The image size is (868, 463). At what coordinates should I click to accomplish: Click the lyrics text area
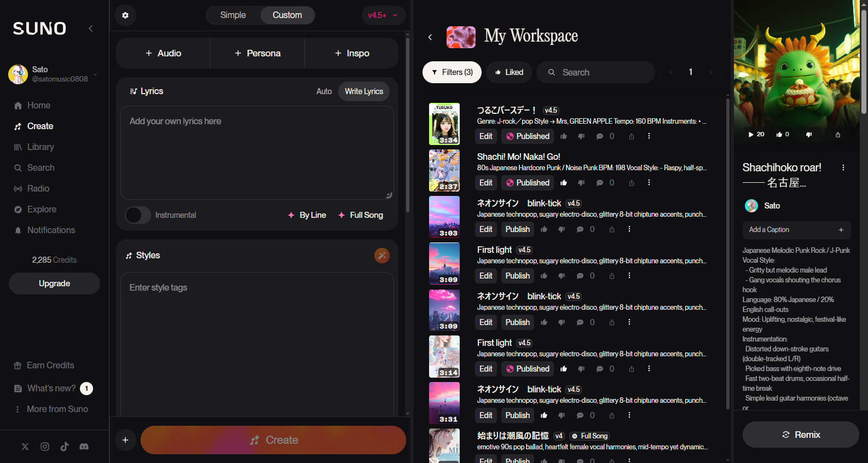tap(257, 153)
